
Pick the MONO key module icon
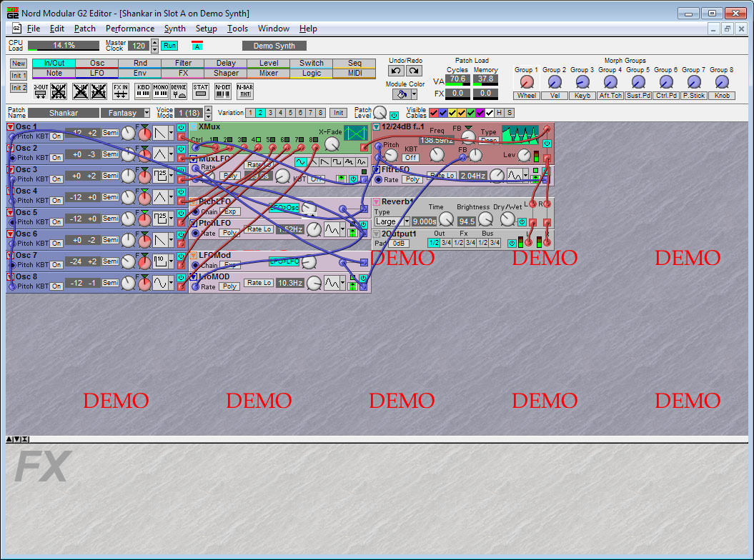[x=161, y=91]
